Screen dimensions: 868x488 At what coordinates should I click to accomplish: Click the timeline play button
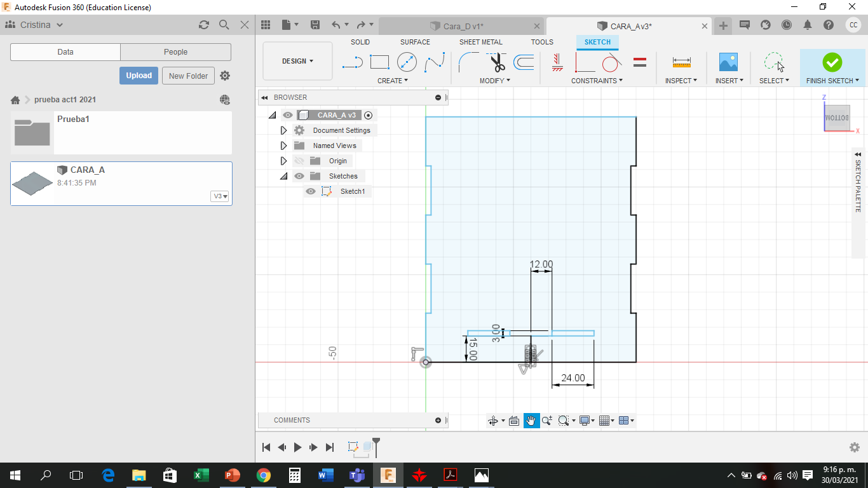297,447
